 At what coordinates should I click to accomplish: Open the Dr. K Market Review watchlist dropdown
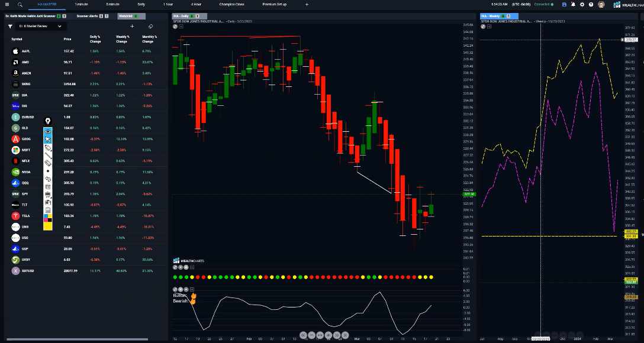(x=41, y=26)
